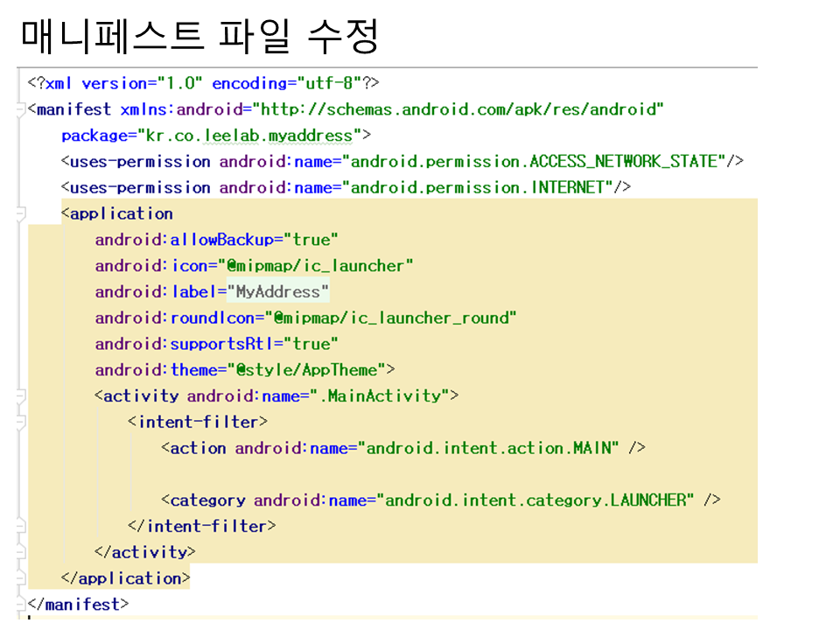Collapse the opening intent-filter fold marker
Viewport: 840px width, 630px height.
pyautogui.click(x=20, y=423)
